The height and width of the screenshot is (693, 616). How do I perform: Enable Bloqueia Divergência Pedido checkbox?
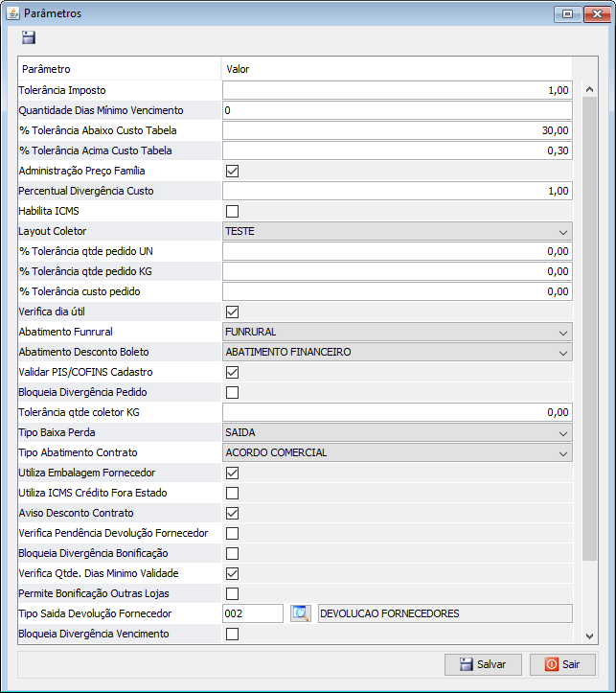pos(232,392)
